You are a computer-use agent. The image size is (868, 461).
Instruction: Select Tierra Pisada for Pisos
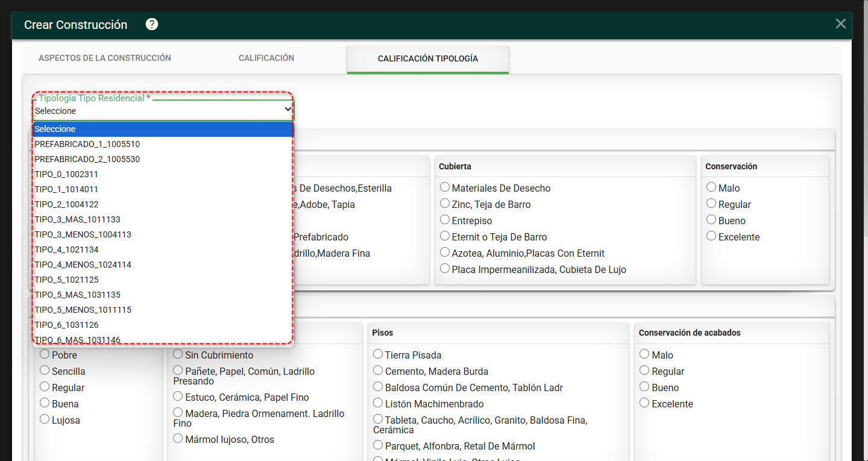click(378, 354)
